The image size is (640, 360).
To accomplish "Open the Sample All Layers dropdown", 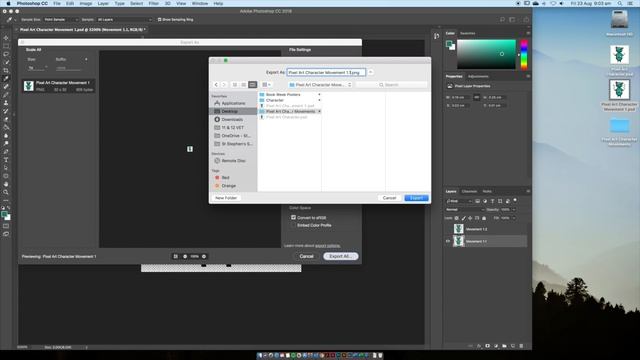I will 124,20.
